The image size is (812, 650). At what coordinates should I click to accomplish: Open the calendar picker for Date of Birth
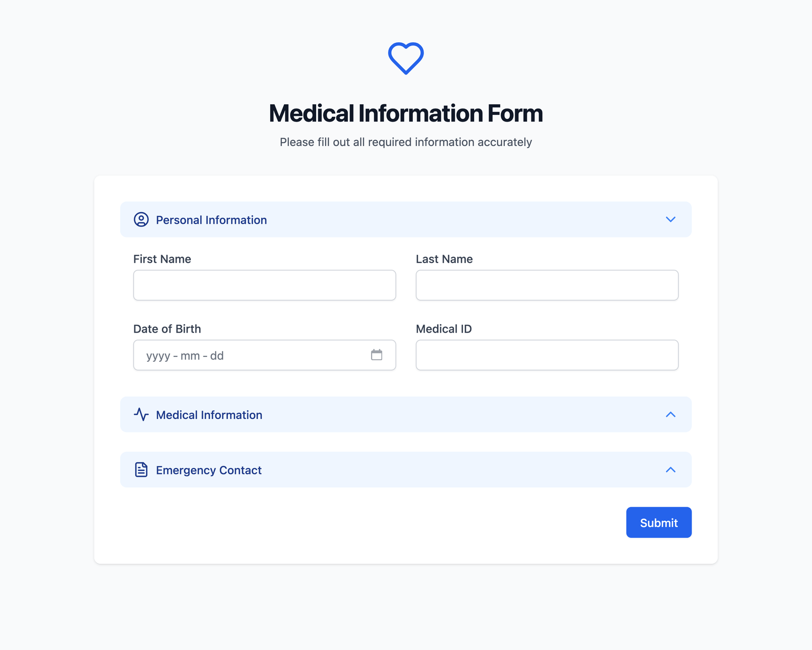click(377, 355)
